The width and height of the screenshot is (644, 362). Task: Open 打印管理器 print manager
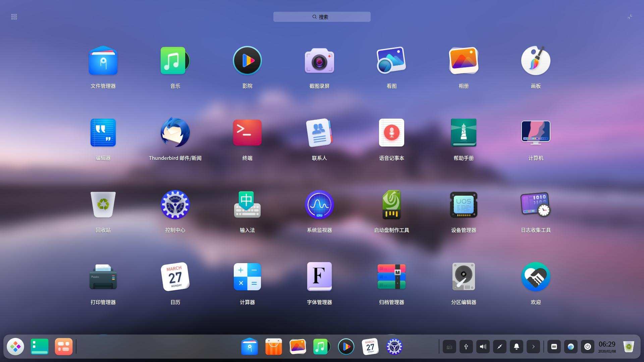click(103, 277)
